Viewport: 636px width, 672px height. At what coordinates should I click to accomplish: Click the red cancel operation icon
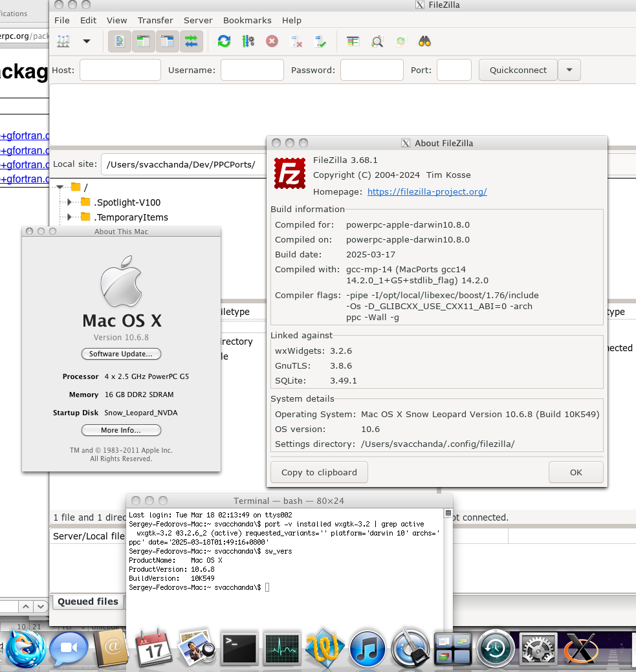click(x=272, y=41)
